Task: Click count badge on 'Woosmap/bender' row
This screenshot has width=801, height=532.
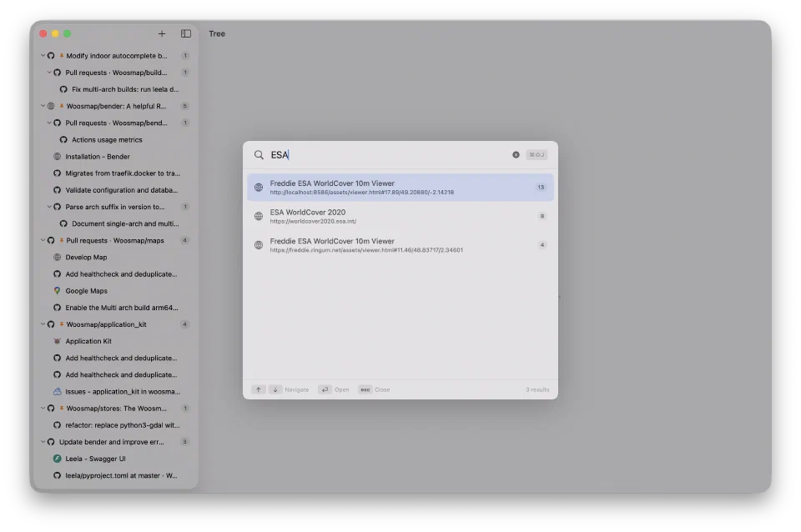Action: tap(185, 106)
